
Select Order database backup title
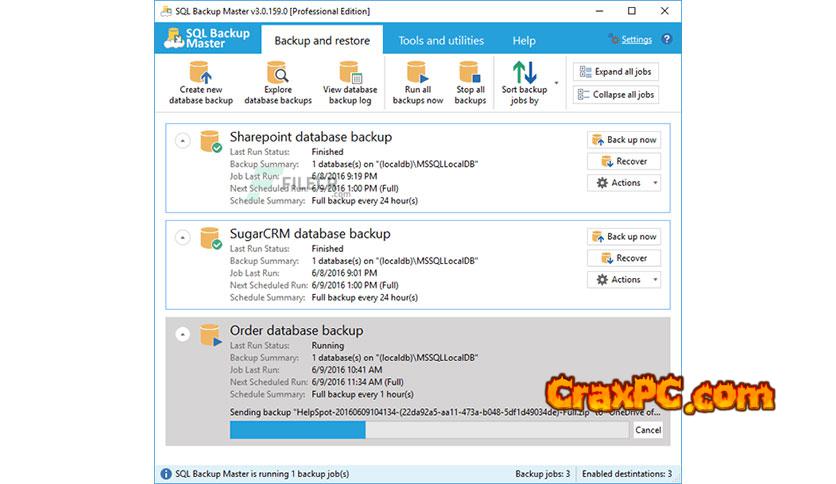coord(296,330)
